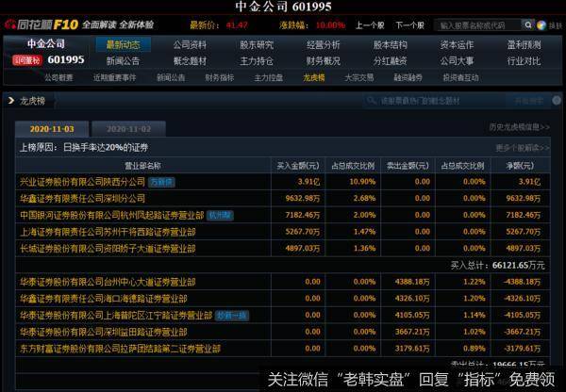Click the 上榜原因 日换手率达20%的证券 line
This screenshot has width=566, height=392.
(84, 148)
